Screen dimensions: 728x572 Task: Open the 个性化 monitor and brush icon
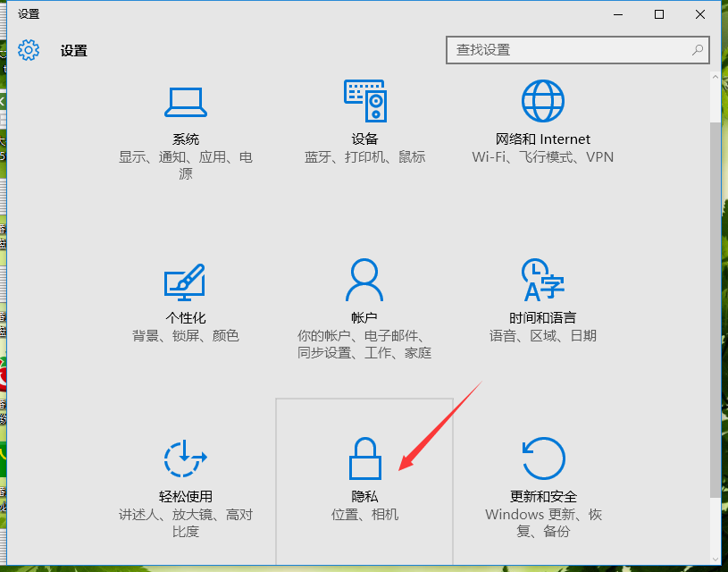click(185, 282)
